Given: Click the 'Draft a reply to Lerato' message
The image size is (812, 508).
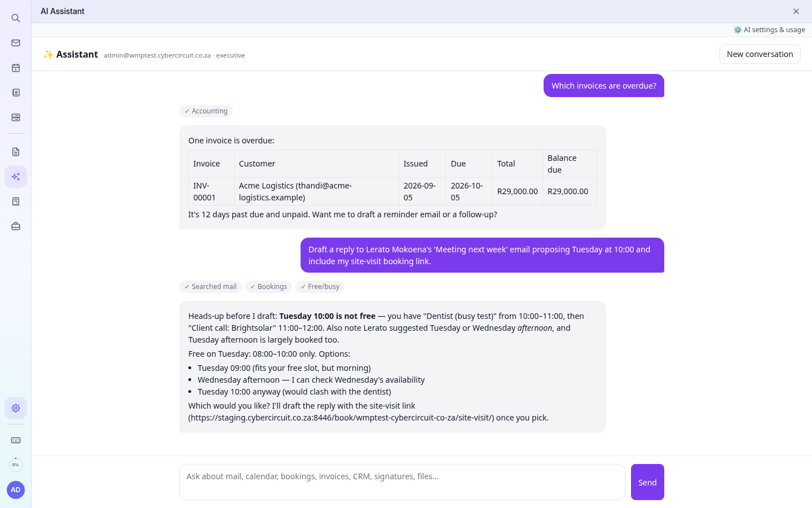Looking at the screenshot, I should (x=482, y=255).
